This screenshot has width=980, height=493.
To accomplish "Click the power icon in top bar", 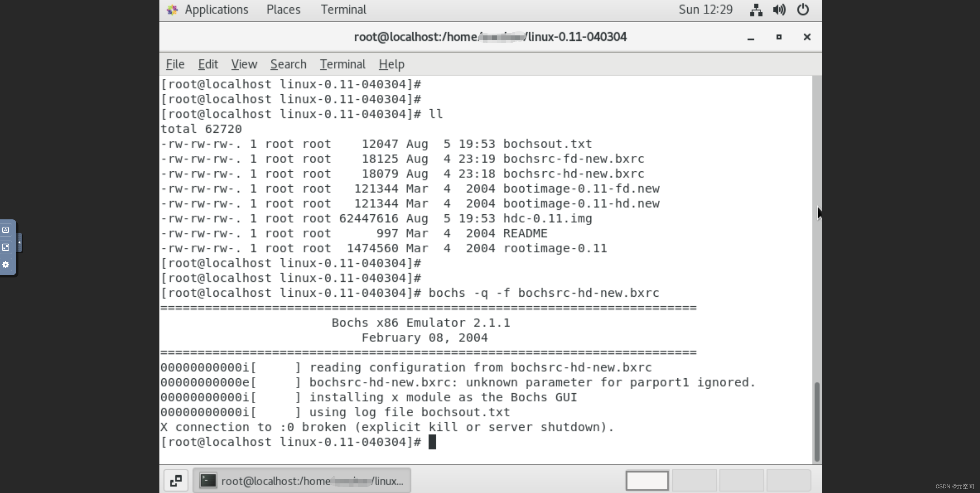I will coord(803,10).
